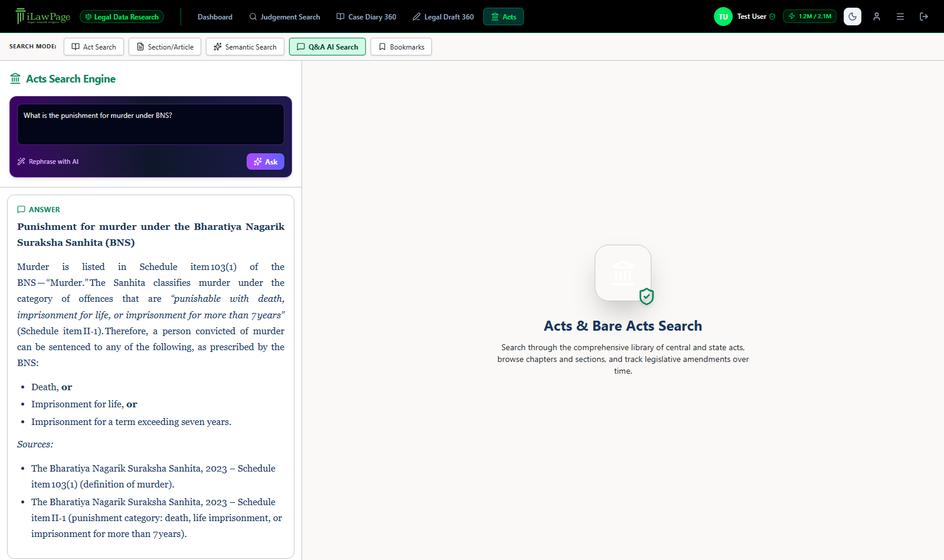Click 'Imprisonment for life, or' bullet
The width and height of the screenshot is (944, 560).
(x=84, y=404)
